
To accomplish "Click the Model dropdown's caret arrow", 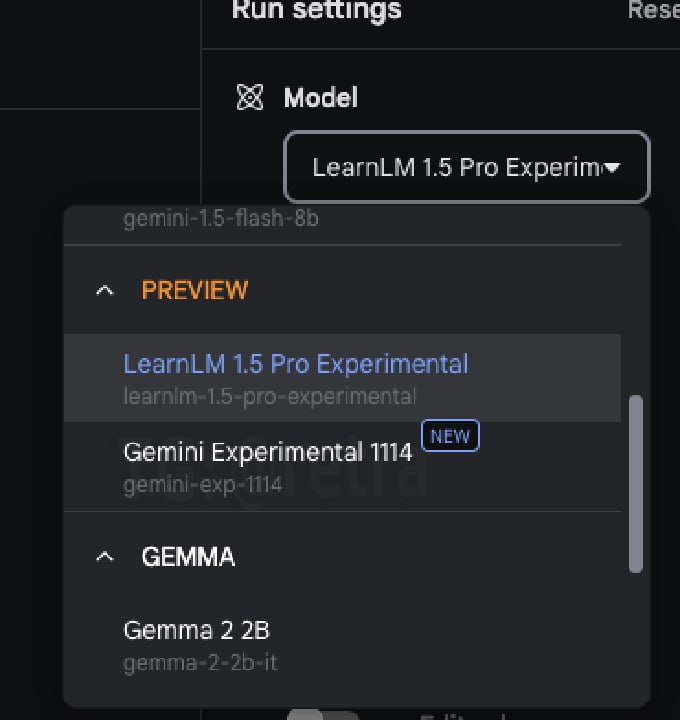I will pos(612,167).
